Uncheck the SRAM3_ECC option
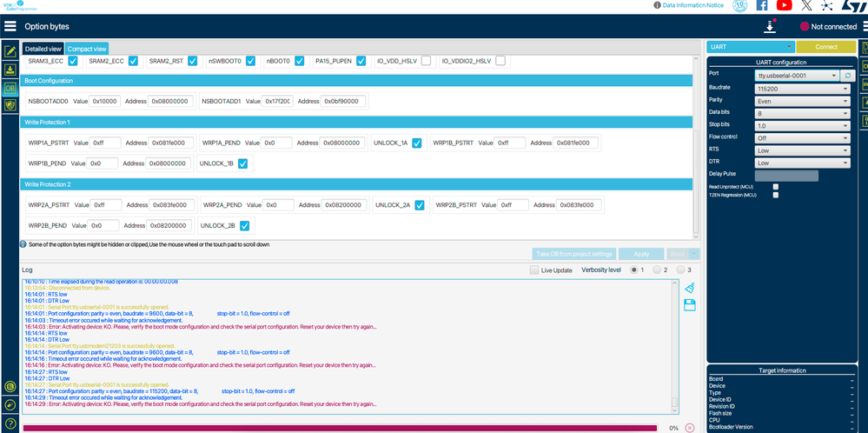Viewport: 868px width, 433px height. [72, 61]
